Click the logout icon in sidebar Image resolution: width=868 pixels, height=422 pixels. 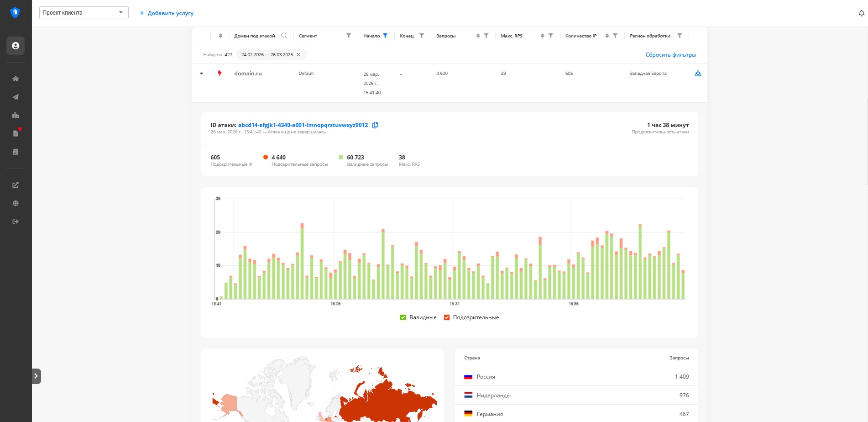16,222
